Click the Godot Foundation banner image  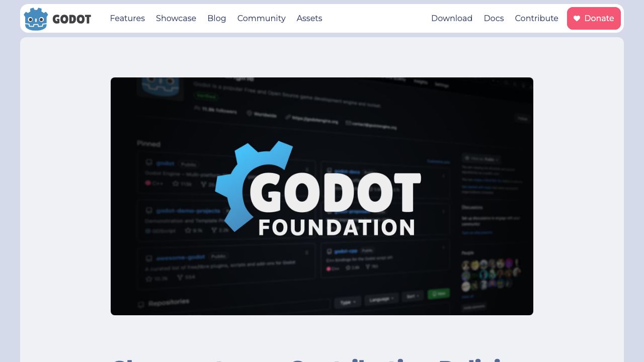coord(322,196)
